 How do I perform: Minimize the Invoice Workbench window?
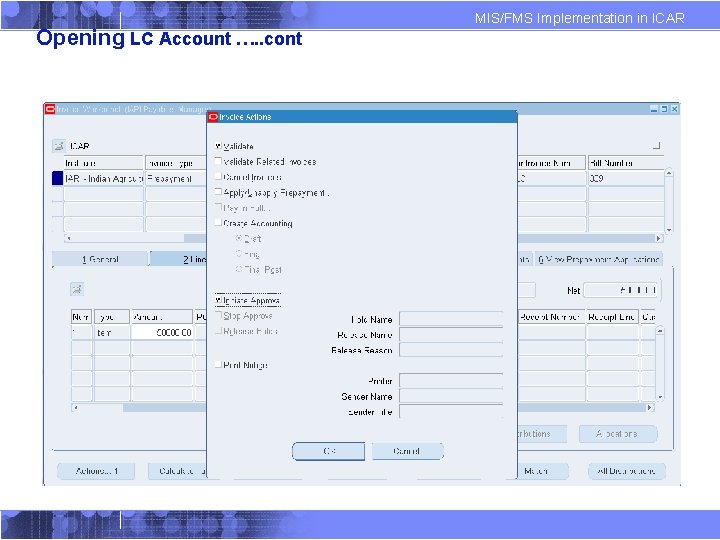pyautogui.click(x=654, y=109)
